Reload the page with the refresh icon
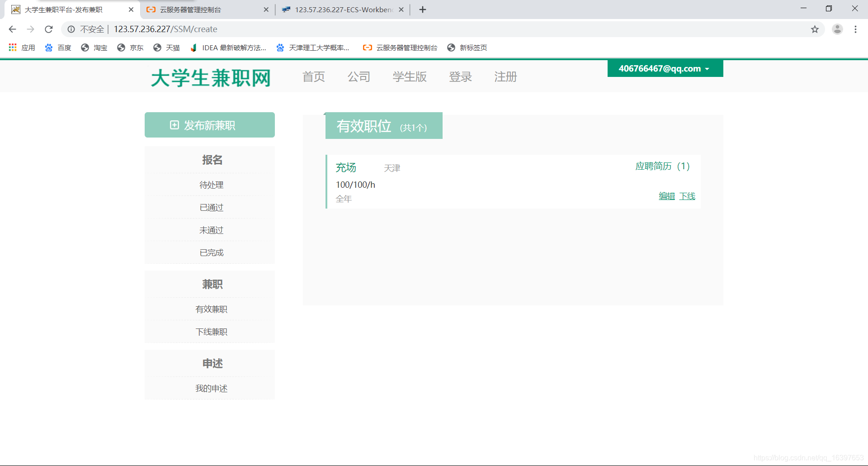868x466 pixels. point(49,29)
